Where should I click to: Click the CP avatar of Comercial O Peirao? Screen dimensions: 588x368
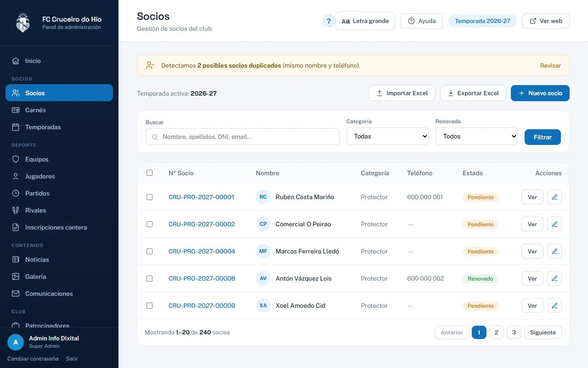[x=263, y=224]
